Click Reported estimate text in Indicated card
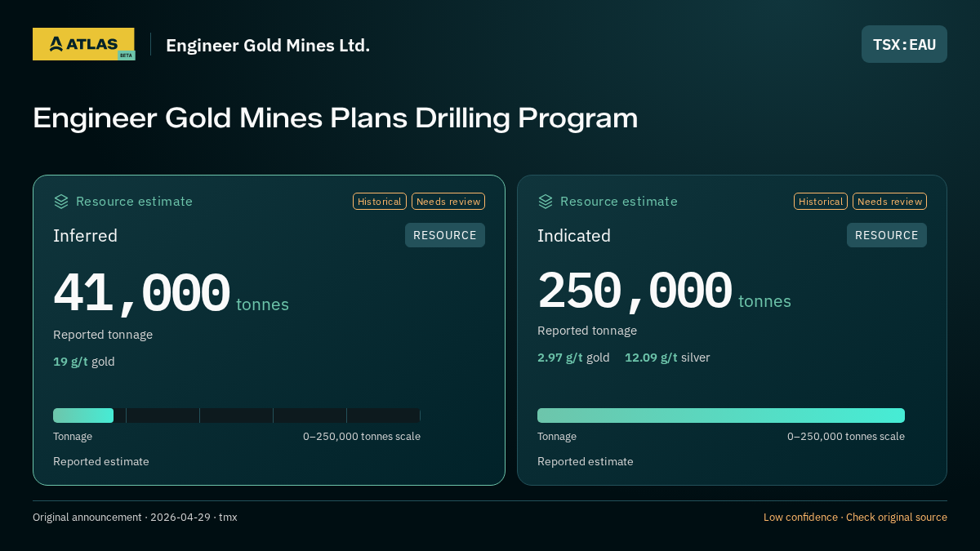 tap(586, 462)
